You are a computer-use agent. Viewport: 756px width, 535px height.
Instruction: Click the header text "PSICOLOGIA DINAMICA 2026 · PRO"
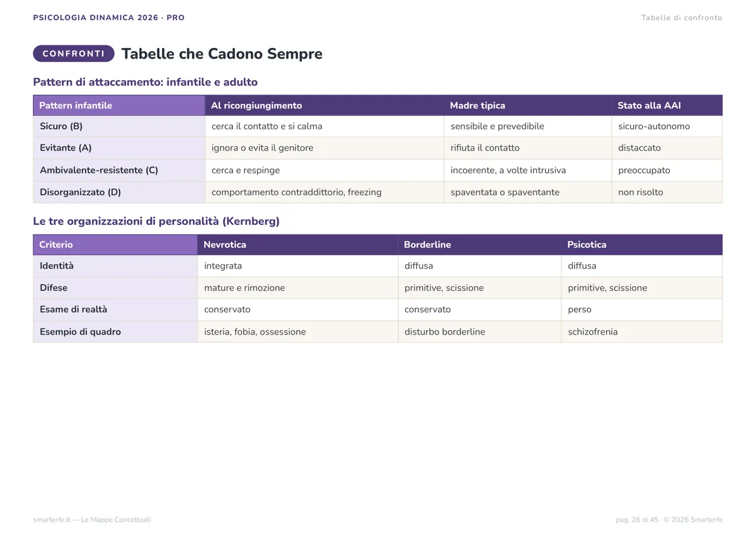point(109,18)
